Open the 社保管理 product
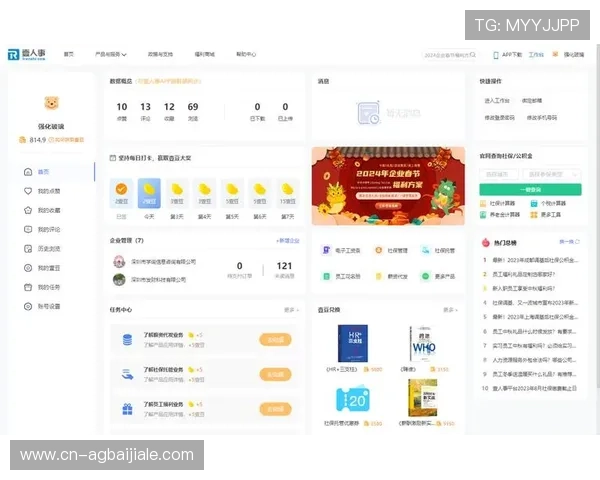 pyautogui.click(x=391, y=250)
